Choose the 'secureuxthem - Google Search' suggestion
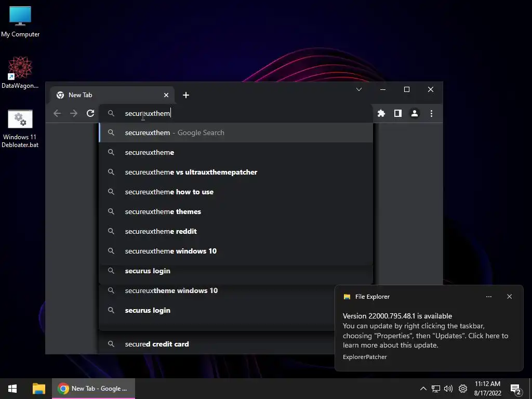Viewport: 532px width, 399px height. [236, 132]
